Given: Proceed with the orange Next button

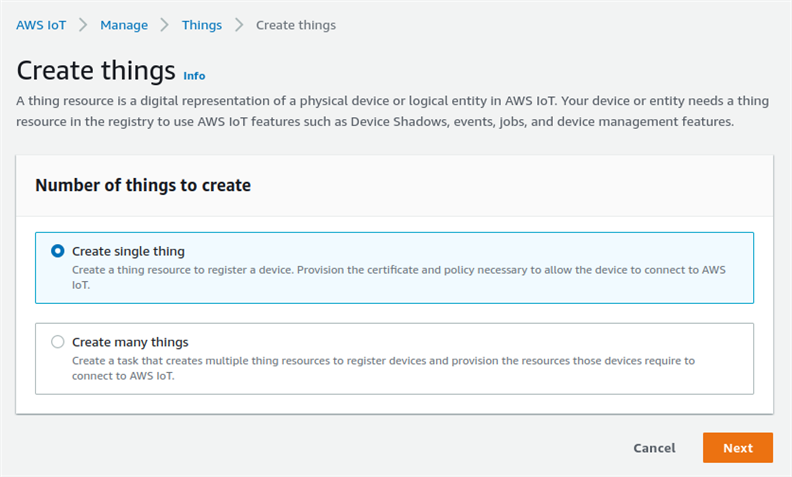Looking at the screenshot, I should point(737,448).
